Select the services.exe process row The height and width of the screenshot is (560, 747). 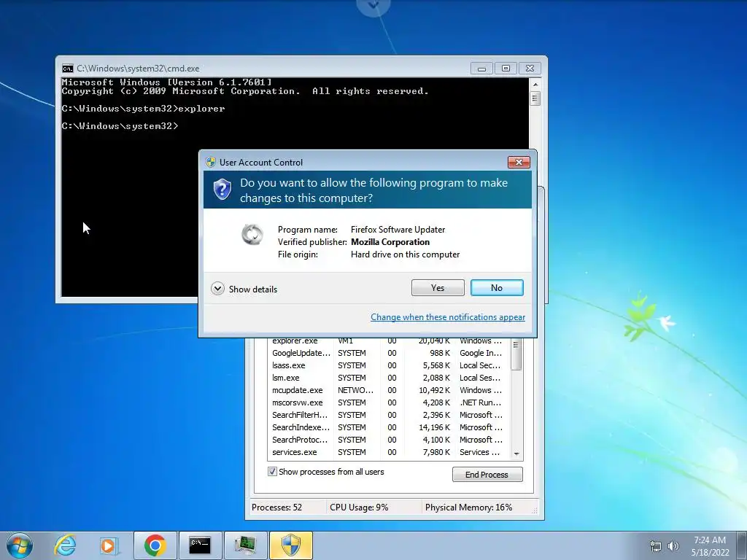point(389,452)
